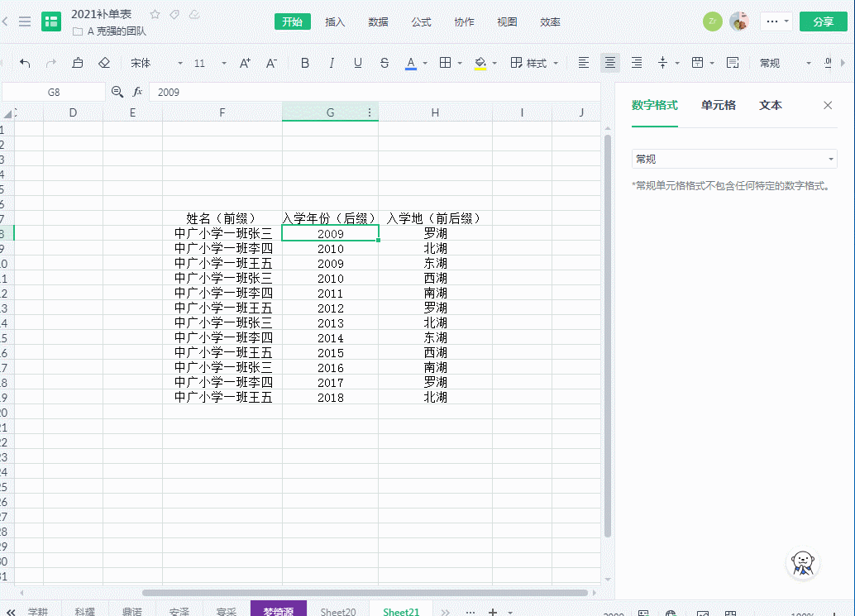This screenshot has height=616, width=855.
Task: Apply cell borders icon
Action: pos(446,63)
